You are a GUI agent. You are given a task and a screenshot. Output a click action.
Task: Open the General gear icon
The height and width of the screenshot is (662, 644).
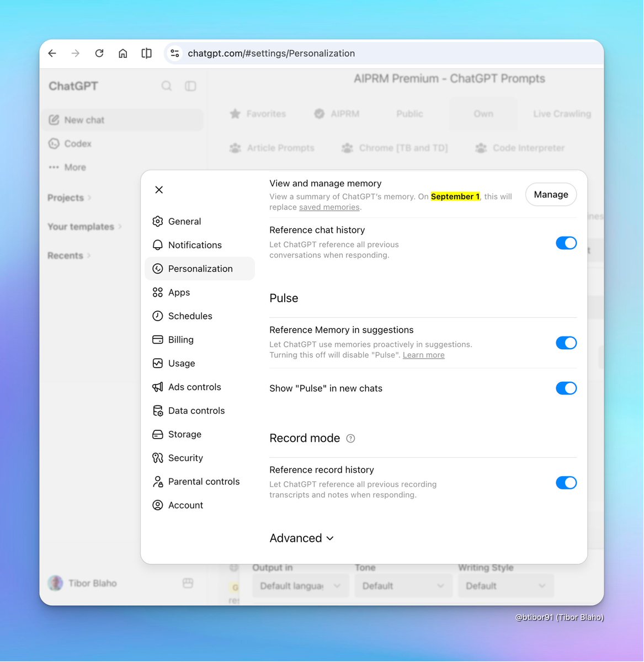coord(158,221)
